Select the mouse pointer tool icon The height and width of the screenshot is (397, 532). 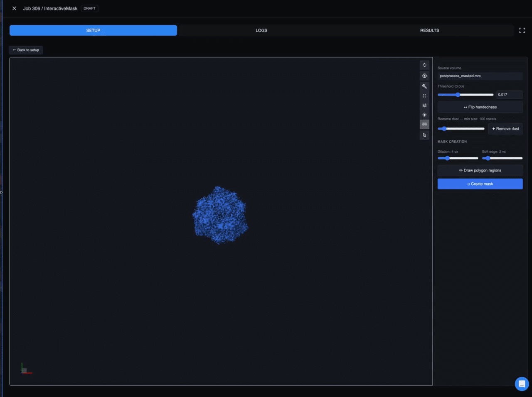pyautogui.click(x=424, y=135)
